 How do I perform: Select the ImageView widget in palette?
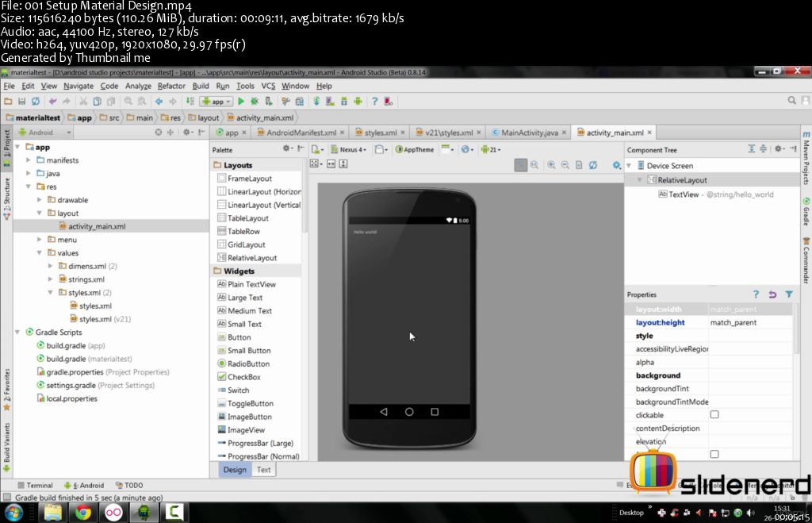241,429
